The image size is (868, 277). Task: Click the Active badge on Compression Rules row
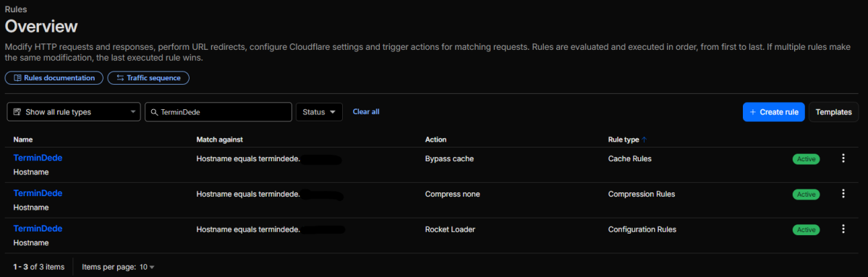coord(806,195)
